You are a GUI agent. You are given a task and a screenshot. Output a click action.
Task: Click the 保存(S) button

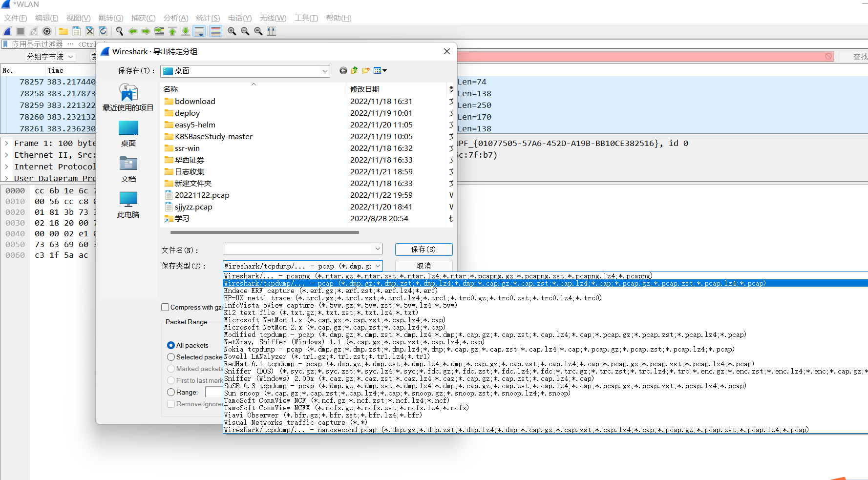coord(423,249)
